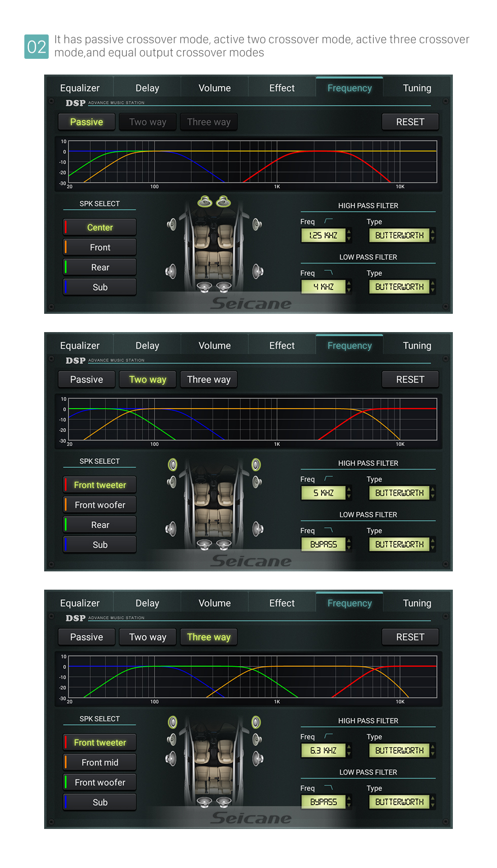Select left subwoofer icon in Two way-mode panel
The image size is (497, 868).
[204, 545]
